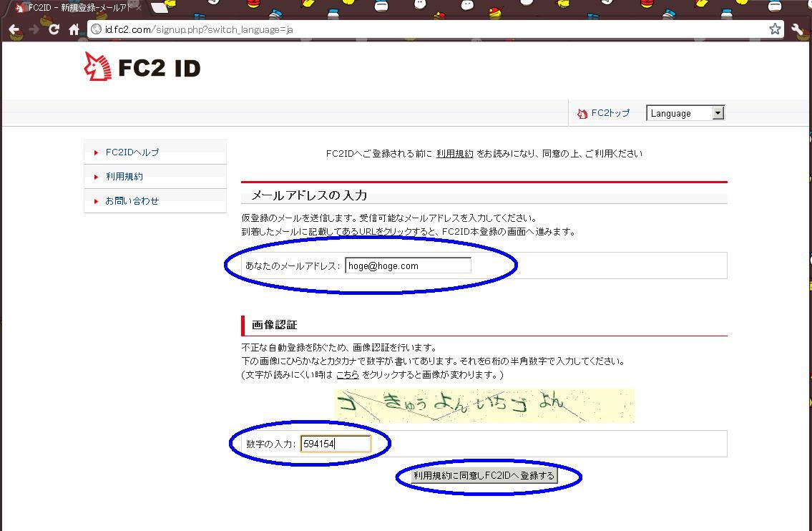Viewport: 812px width, 531px height.
Task: Click the email address input field
Action: tap(408, 265)
